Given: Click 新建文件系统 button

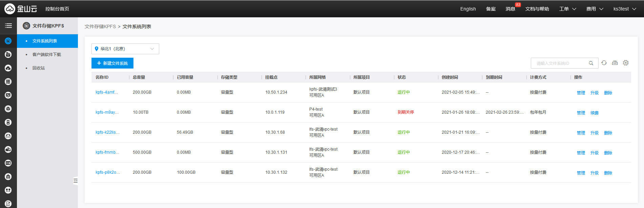Looking at the screenshot, I should point(112,63).
